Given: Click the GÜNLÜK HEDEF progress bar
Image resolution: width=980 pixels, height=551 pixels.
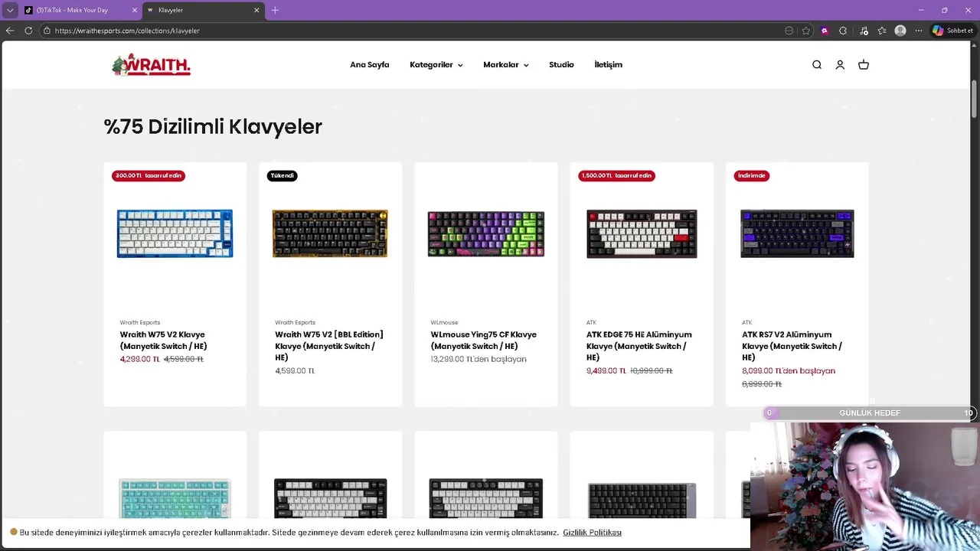Looking at the screenshot, I should [869, 413].
